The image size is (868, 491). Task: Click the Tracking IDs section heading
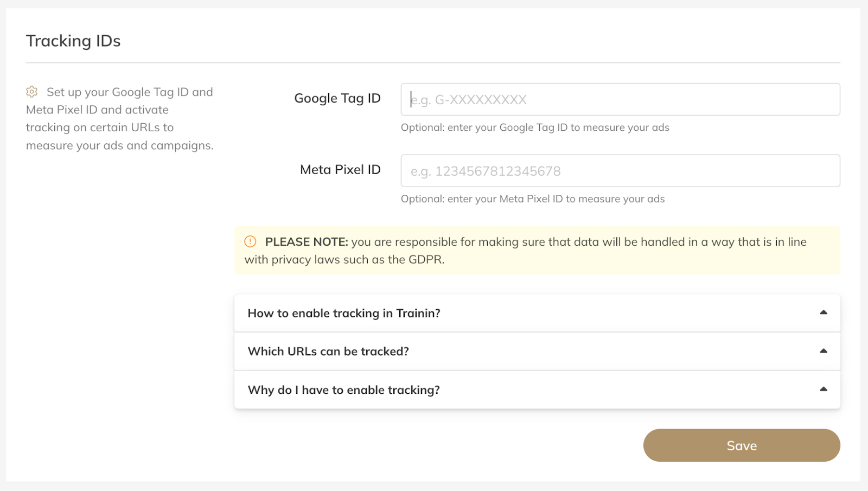pyautogui.click(x=73, y=41)
